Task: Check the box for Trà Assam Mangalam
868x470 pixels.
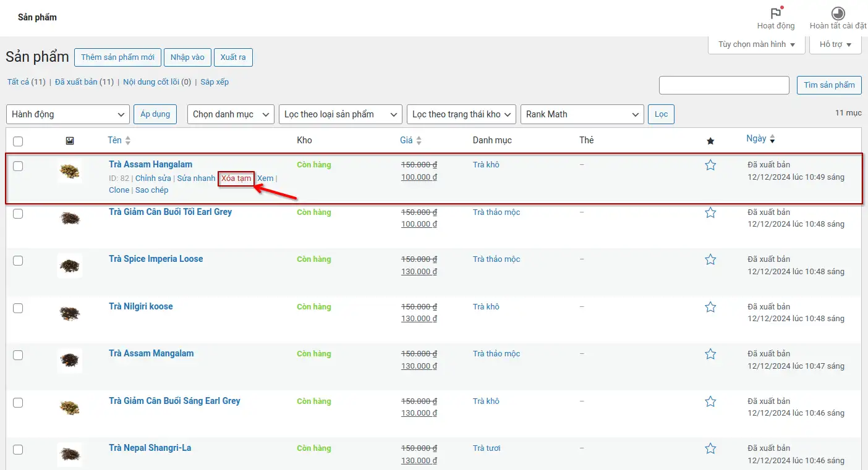Action: point(18,355)
